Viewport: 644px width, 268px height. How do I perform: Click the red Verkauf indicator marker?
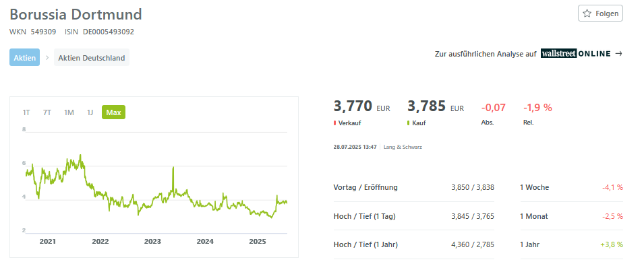click(x=334, y=123)
